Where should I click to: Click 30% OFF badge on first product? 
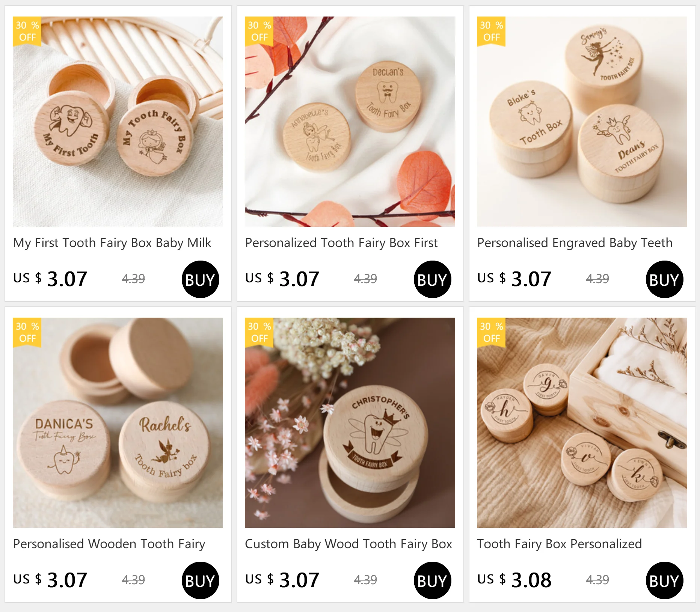click(27, 31)
